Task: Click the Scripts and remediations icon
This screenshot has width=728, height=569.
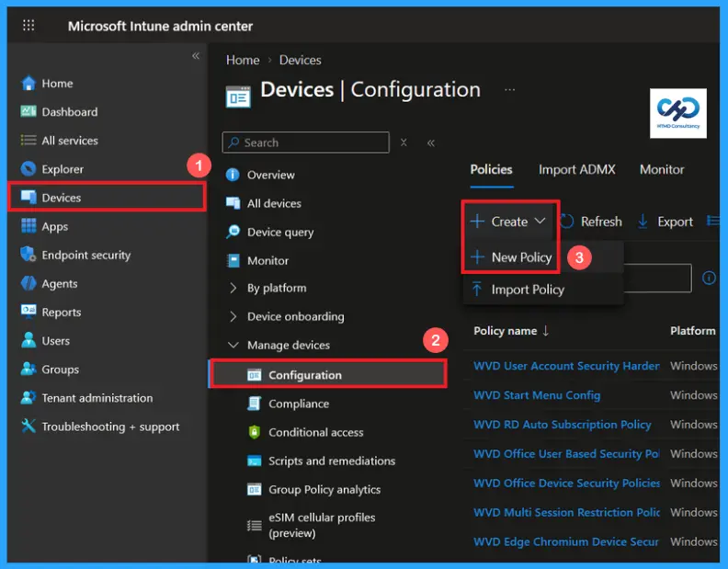Action: click(x=254, y=461)
